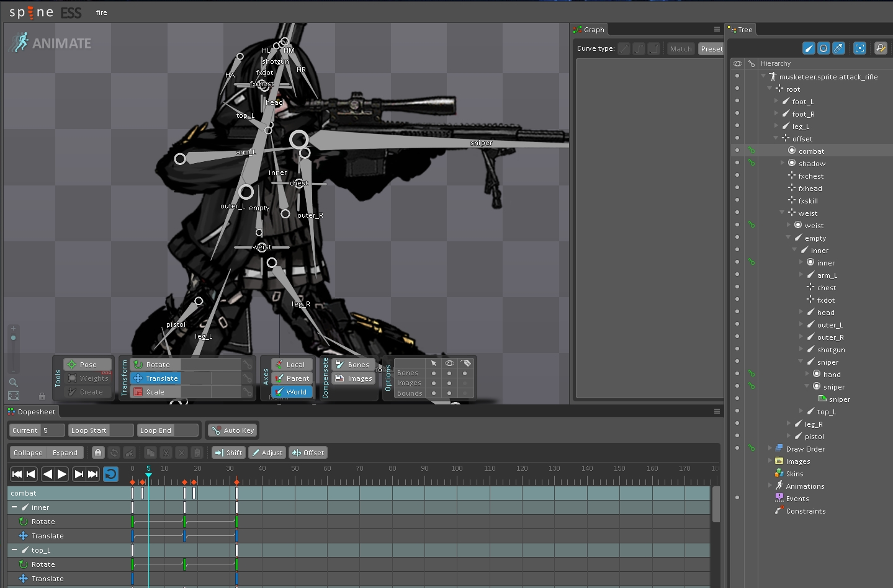Open the Graph panel menu icon

717,29
